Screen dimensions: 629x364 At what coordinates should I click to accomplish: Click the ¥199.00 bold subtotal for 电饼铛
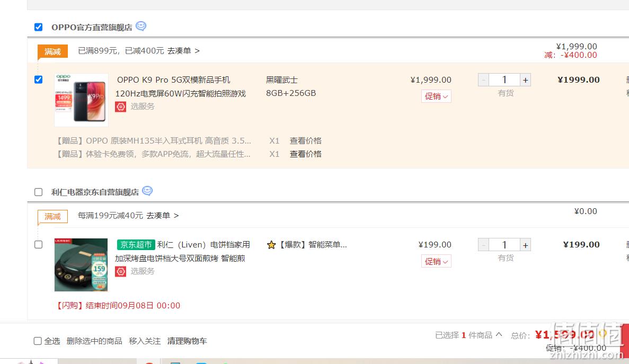click(x=581, y=245)
